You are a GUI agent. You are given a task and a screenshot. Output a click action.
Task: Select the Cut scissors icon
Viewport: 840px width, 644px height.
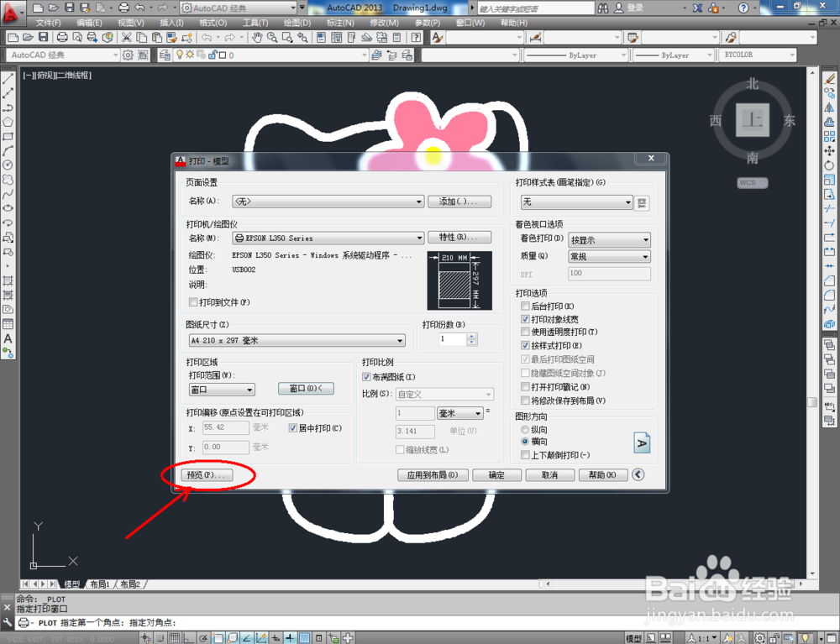[x=127, y=37]
